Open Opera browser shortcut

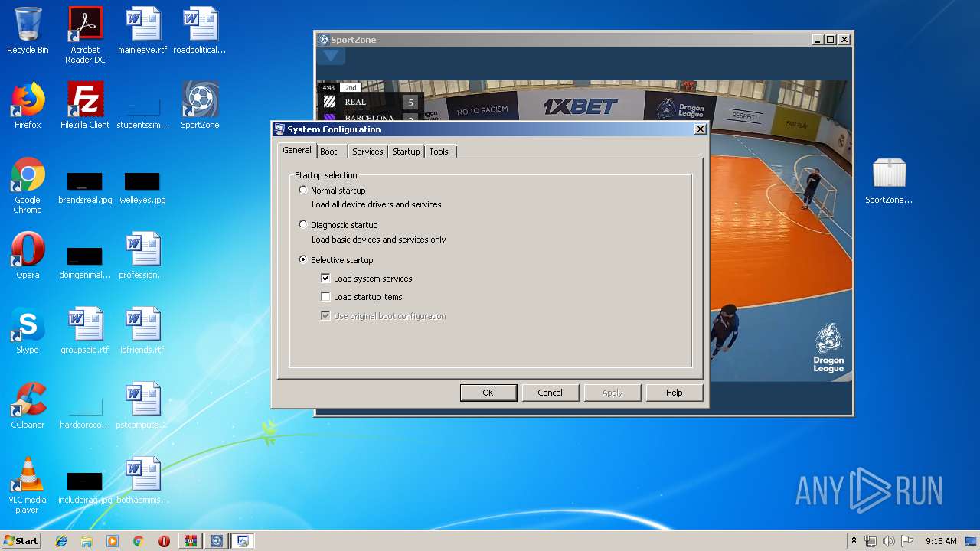[28, 256]
